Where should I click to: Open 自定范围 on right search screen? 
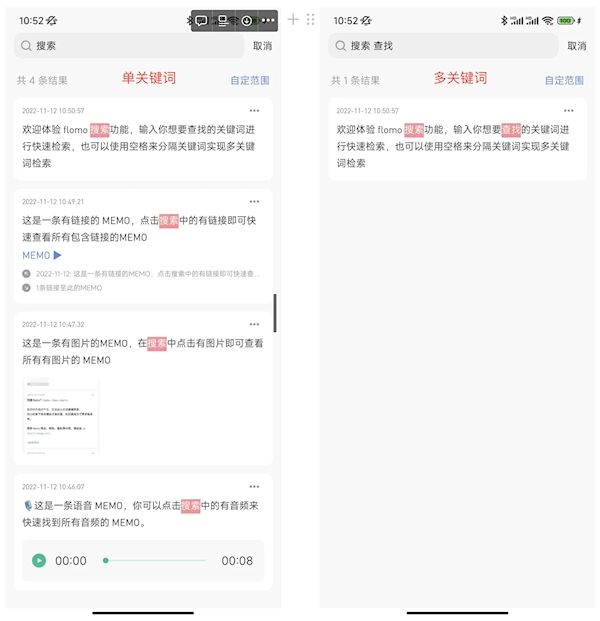pos(564,80)
